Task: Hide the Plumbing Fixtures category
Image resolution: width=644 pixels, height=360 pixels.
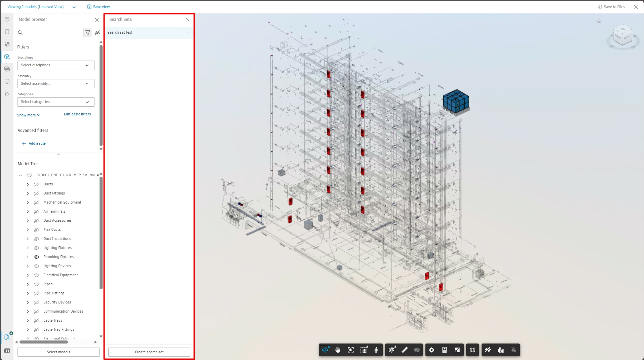Action: coord(36,257)
